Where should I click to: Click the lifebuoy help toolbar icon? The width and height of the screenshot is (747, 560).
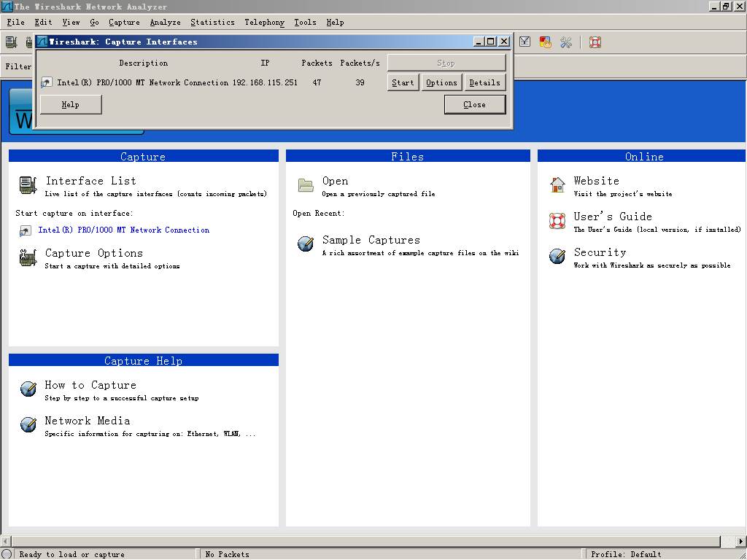click(595, 42)
